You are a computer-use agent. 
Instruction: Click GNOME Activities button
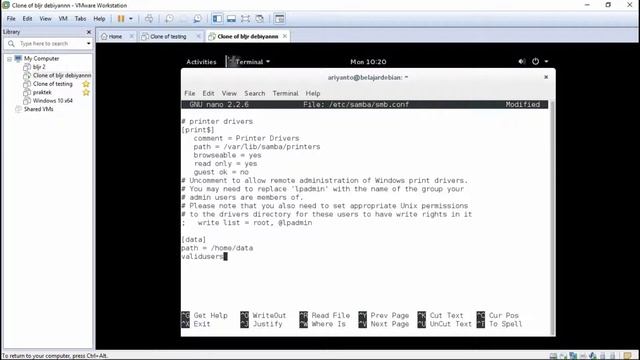201,62
